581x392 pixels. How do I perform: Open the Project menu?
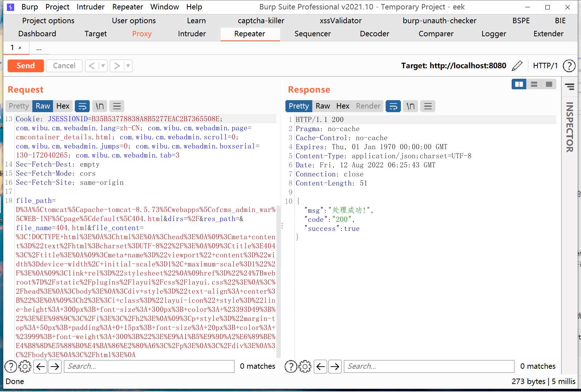pos(57,7)
